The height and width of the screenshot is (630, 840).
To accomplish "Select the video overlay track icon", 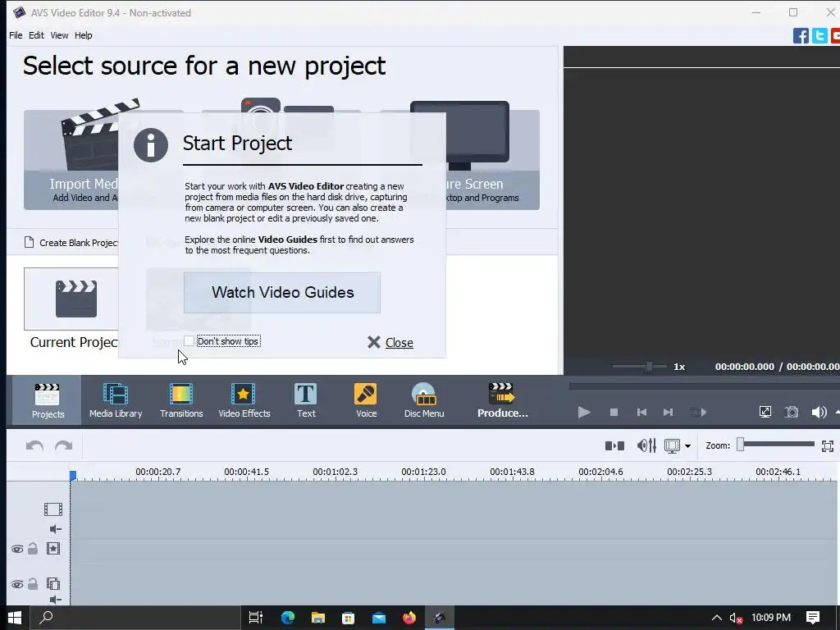I will [x=53, y=583].
